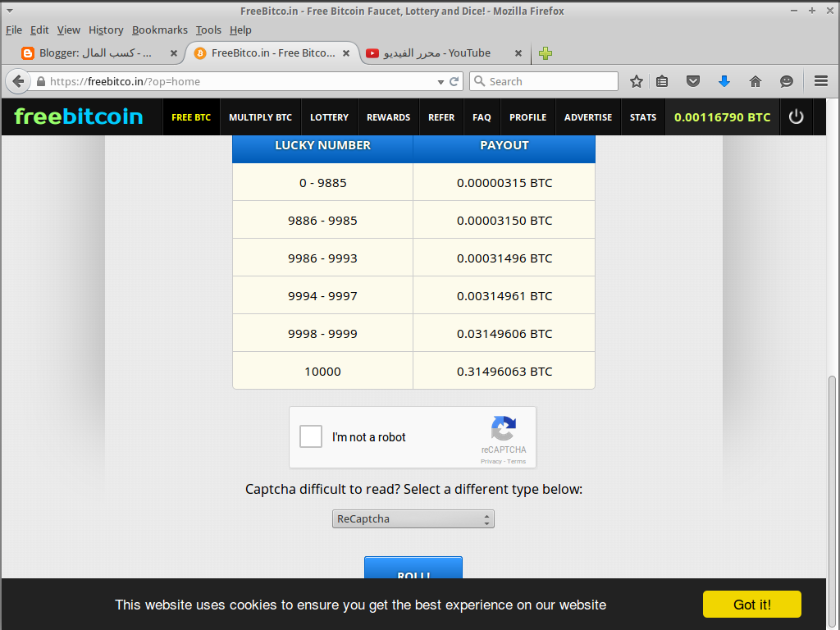Viewport: 840px width, 630px height.
Task: Click the 10000 lucky number cell
Action: [322, 372]
